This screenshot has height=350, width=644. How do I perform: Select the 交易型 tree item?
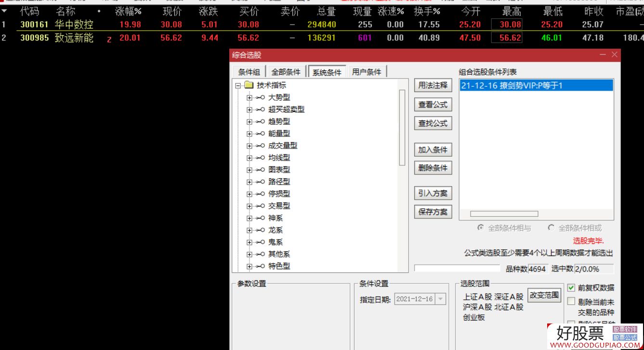(279, 206)
